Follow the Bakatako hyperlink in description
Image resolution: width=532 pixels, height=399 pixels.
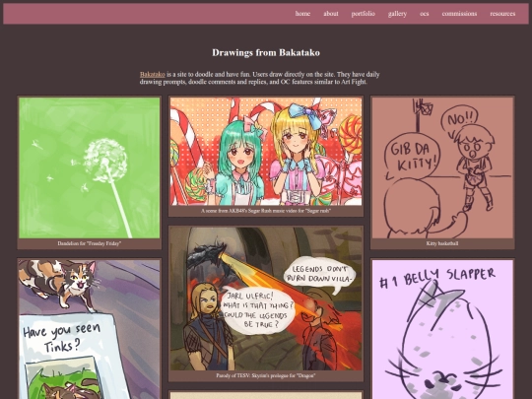[153, 74]
